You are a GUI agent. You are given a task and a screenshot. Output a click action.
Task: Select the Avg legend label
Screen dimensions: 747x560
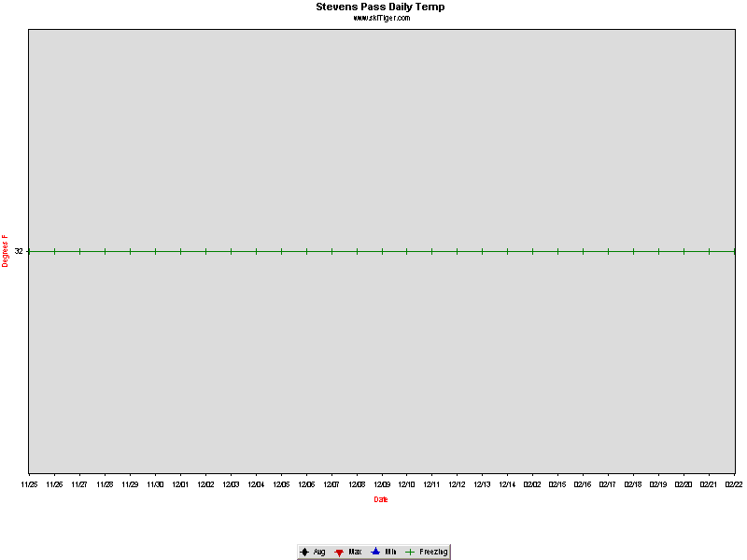coord(319,552)
